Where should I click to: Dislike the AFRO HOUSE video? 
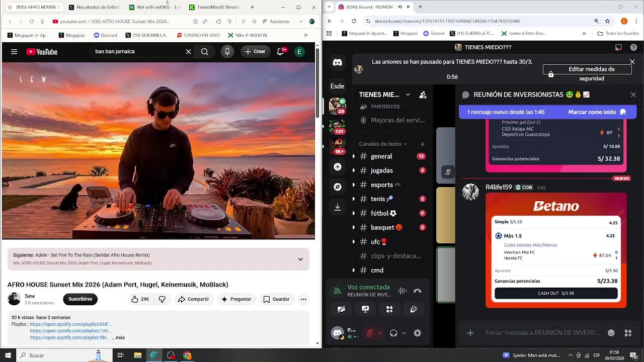pyautogui.click(x=162, y=299)
